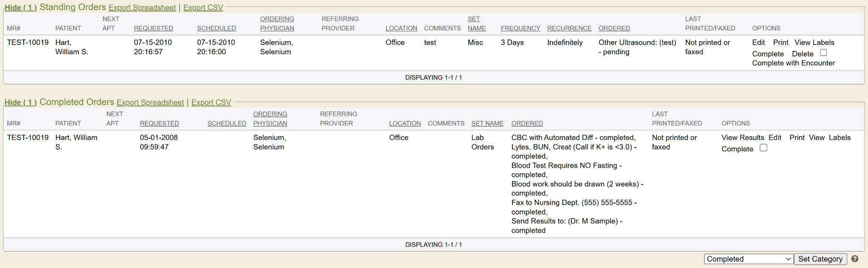Collapse the Standing Orders section

click(x=21, y=8)
